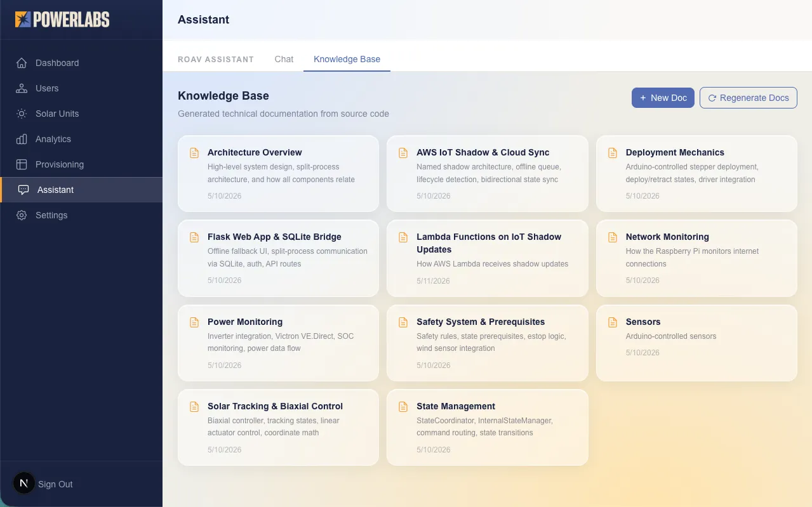The height and width of the screenshot is (507, 812).
Task: Click the plus icon in New Doc
Action: pos(643,98)
